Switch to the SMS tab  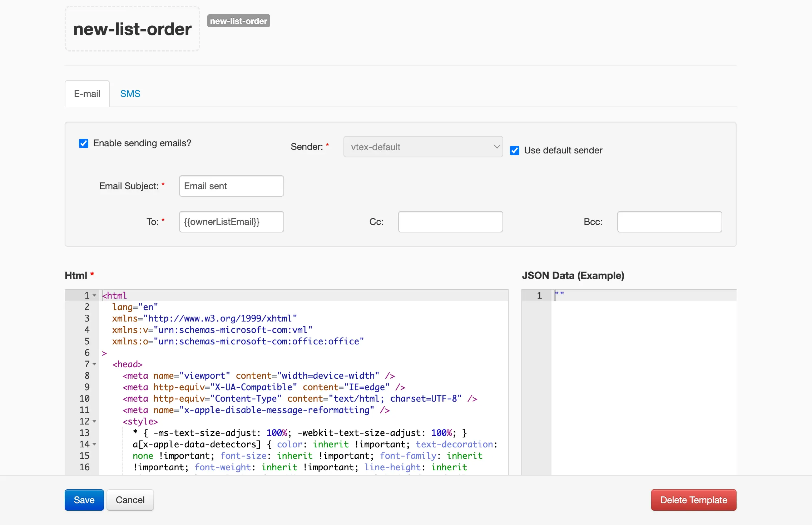coord(130,94)
